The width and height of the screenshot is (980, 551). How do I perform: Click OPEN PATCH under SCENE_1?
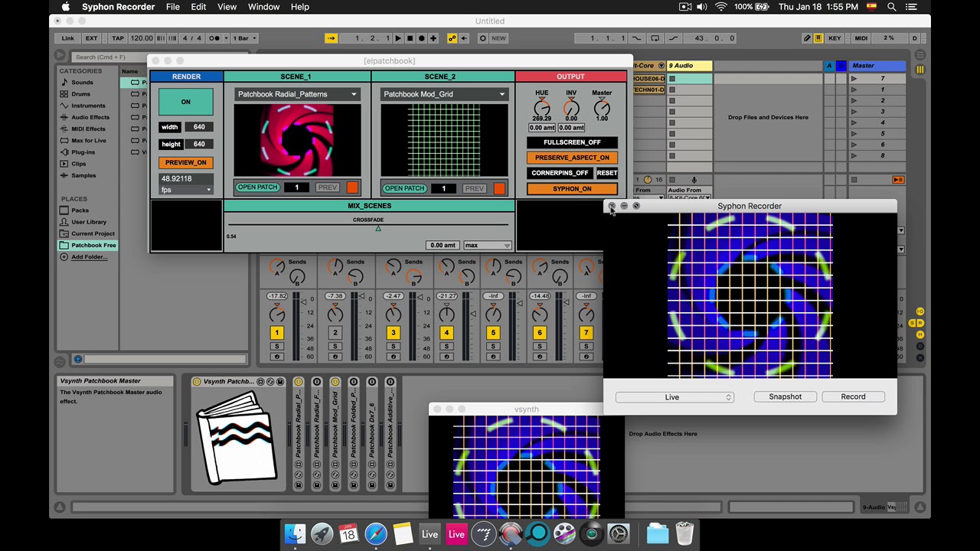pyautogui.click(x=257, y=187)
